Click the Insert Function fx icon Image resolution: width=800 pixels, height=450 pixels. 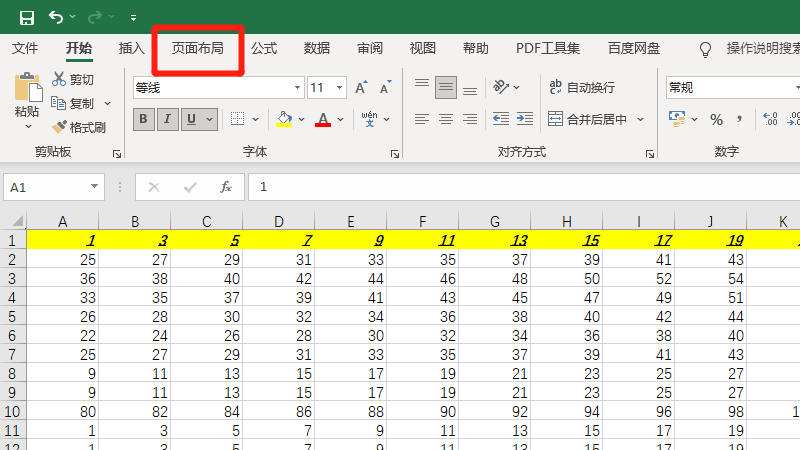(x=226, y=187)
